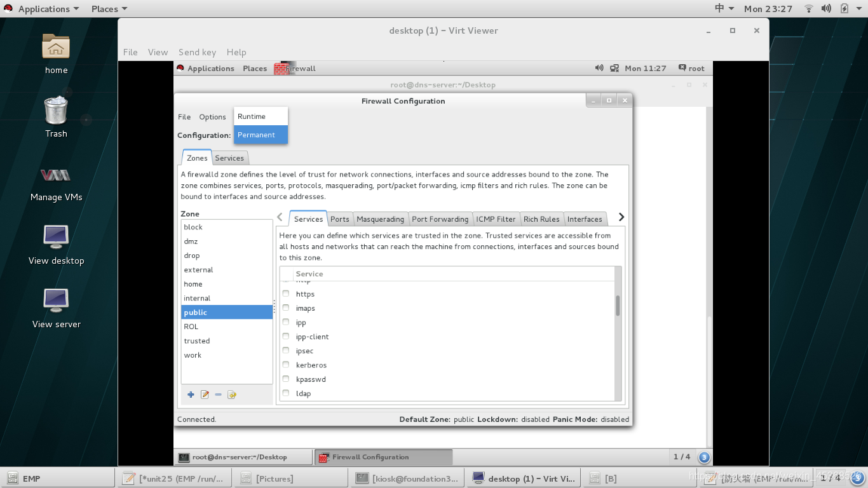Viewport: 868px width, 488px height.
Task: Click the guest VM network status icon
Action: pos(614,68)
